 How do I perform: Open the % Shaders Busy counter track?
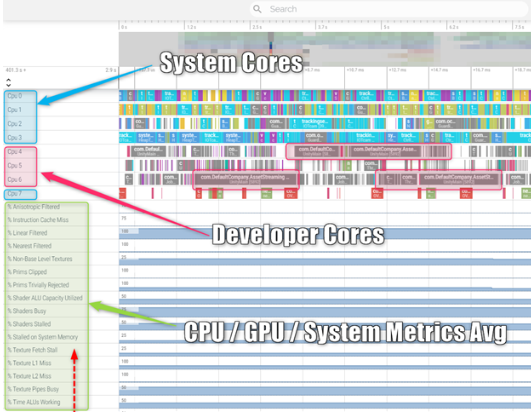tap(27, 311)
